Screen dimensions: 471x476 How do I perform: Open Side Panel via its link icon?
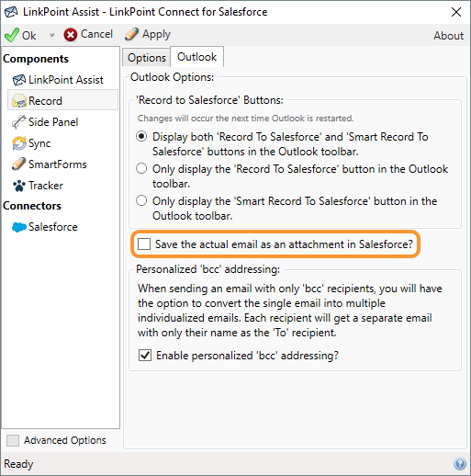point(19,122)
